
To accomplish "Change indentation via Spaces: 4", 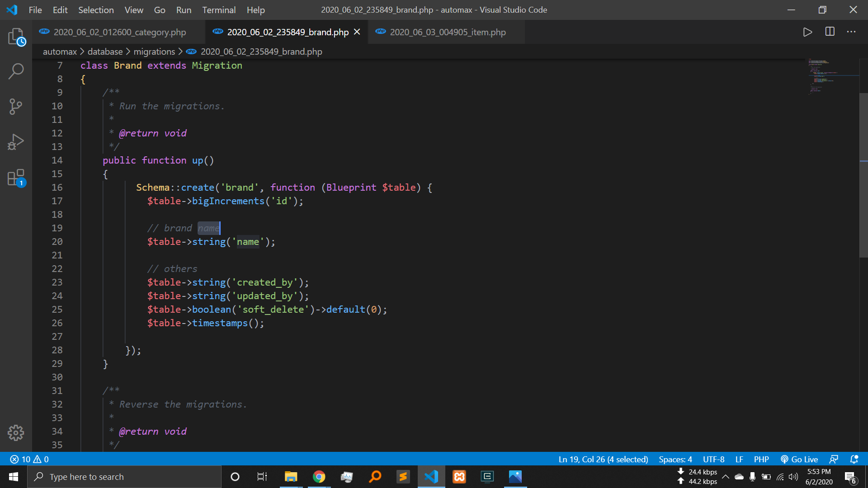I will pos(675,459).
